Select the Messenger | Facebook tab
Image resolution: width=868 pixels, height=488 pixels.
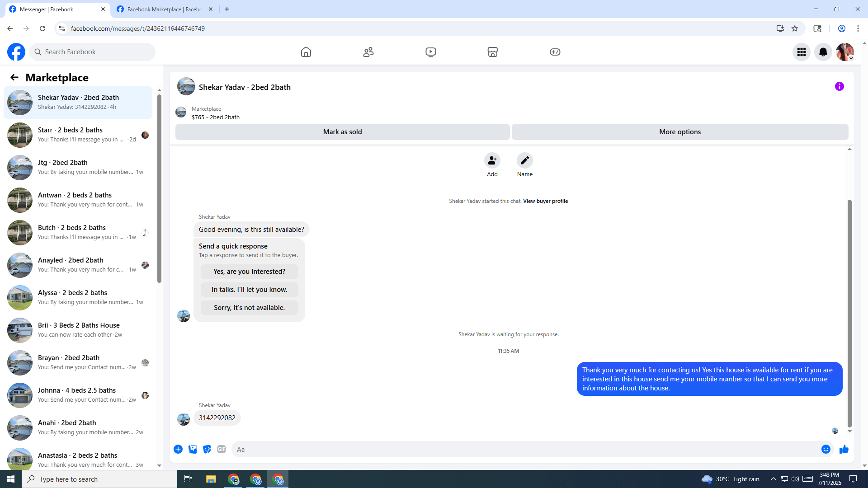57,9
